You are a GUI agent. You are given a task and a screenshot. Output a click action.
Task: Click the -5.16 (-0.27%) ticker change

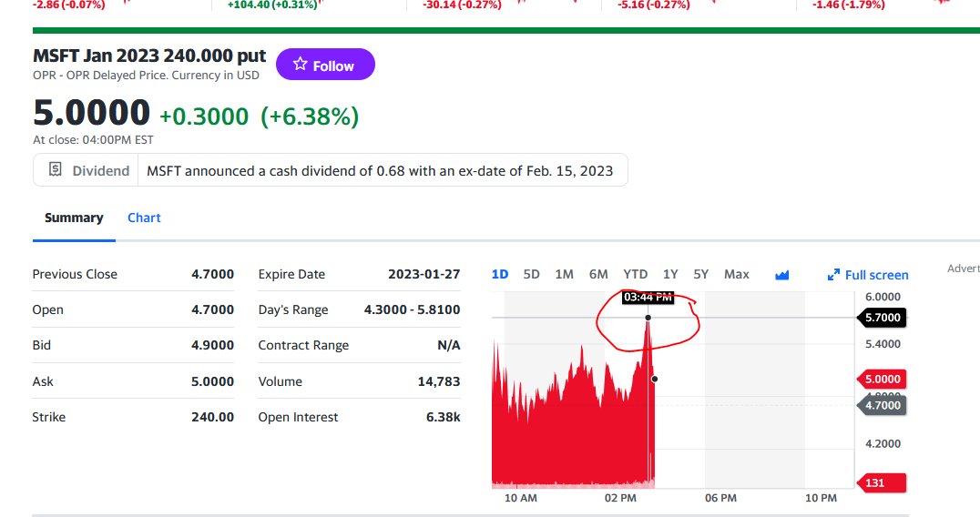(654, 5)
